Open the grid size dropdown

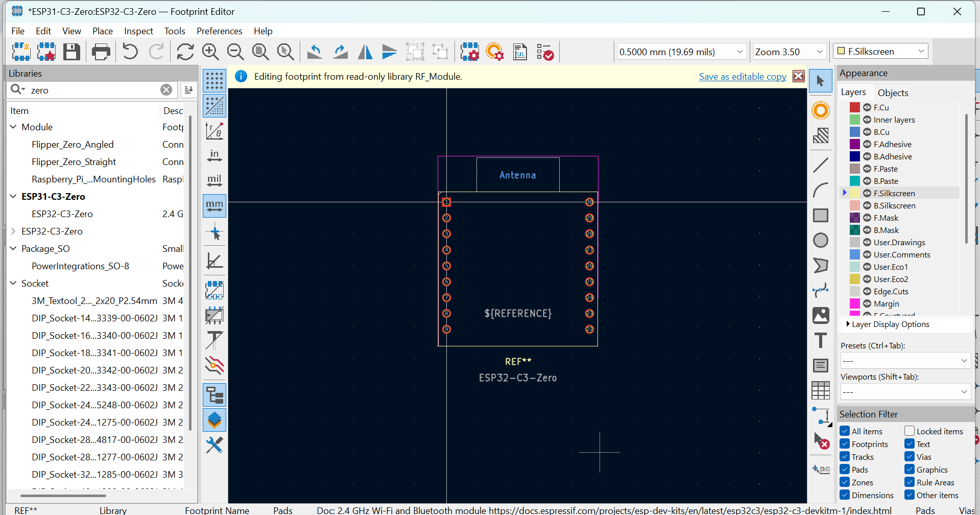point(682,52)
